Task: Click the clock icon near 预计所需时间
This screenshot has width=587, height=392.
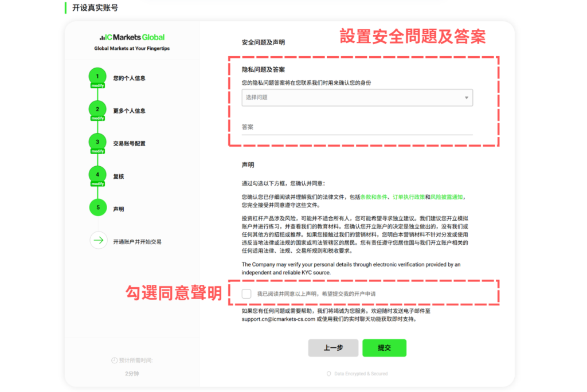Action: pyautogui.click(x=114, y=360)
